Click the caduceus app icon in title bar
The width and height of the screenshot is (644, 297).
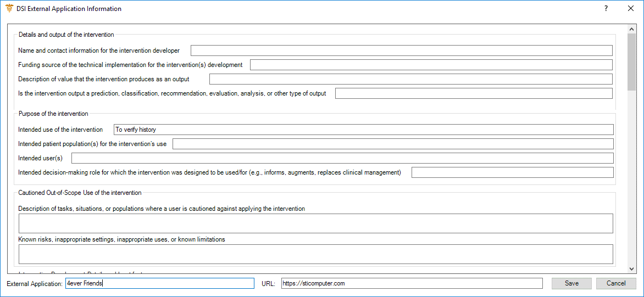[9, 9]
